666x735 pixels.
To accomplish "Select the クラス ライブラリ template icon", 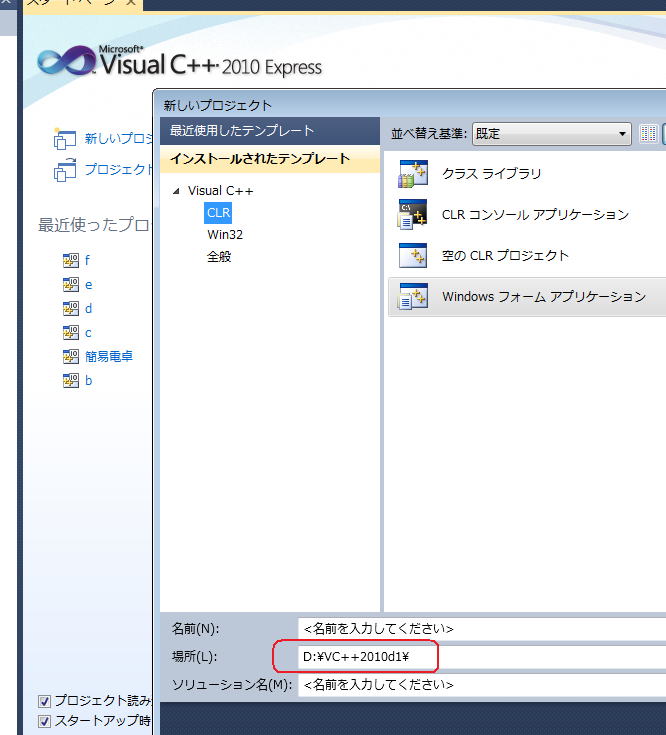I will coord(413,174).
